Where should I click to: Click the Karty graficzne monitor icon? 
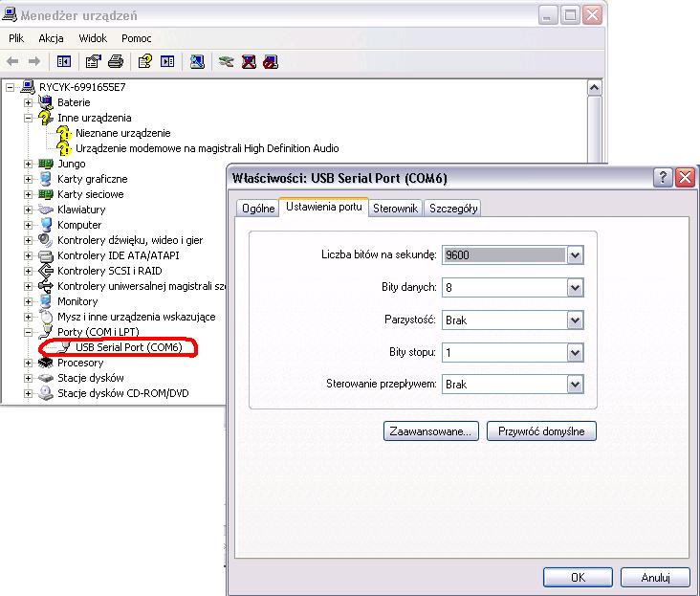[x=46, y=179]
